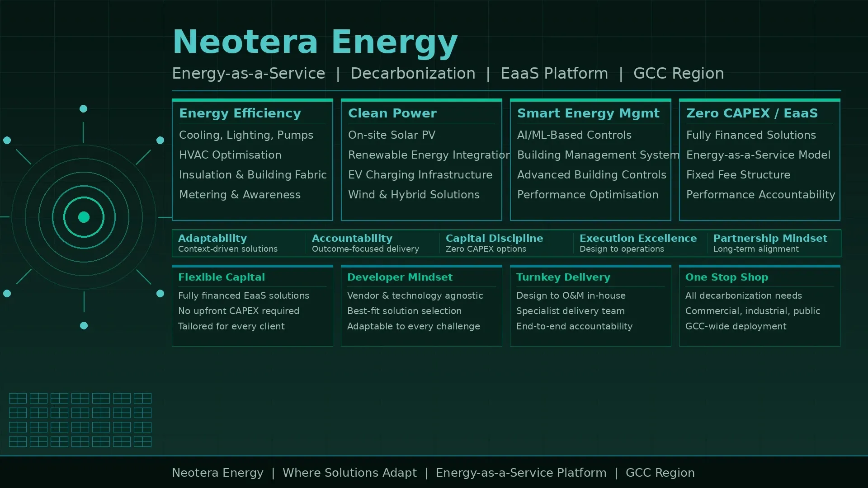
Task: Click the Zero CAPEX / EaaS heading
Action: coord(751,113)
